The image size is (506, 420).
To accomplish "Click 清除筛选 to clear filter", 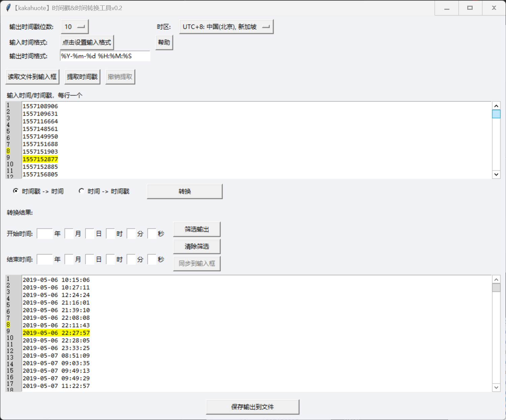I will [197, 247].
